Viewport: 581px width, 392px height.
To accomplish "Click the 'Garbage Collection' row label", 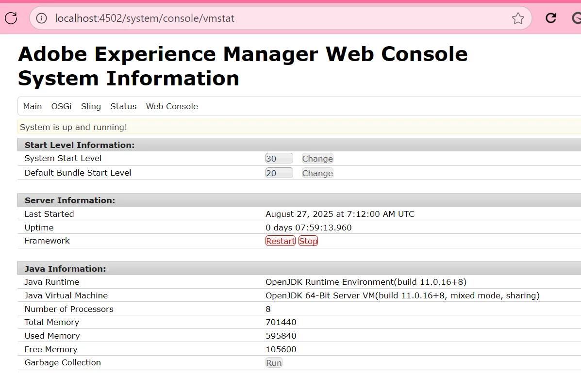I will pos(63,362).
